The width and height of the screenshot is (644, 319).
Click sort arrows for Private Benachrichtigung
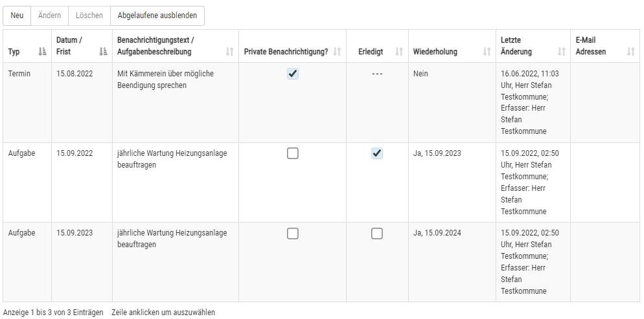(x=337, y=52)
